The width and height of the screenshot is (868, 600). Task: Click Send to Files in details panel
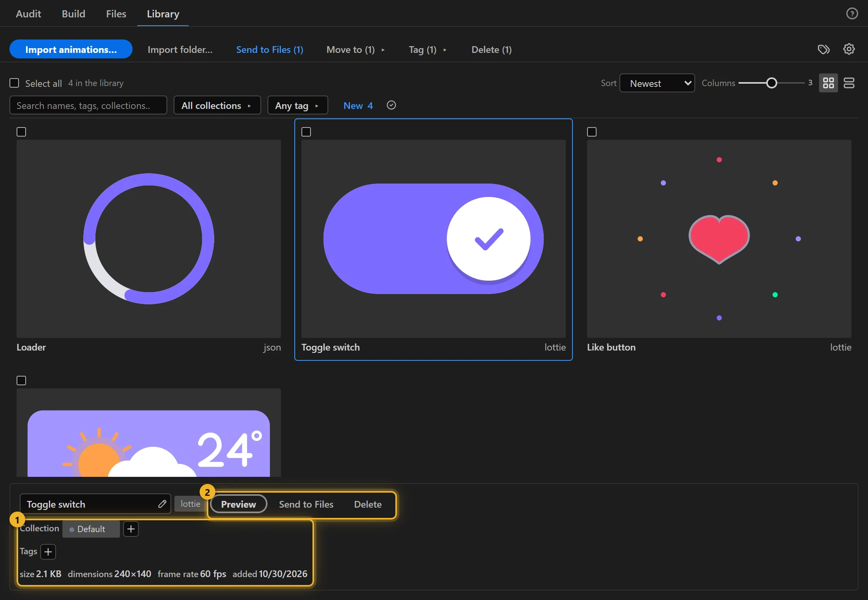pyautogui.click(x=306, y=504)
